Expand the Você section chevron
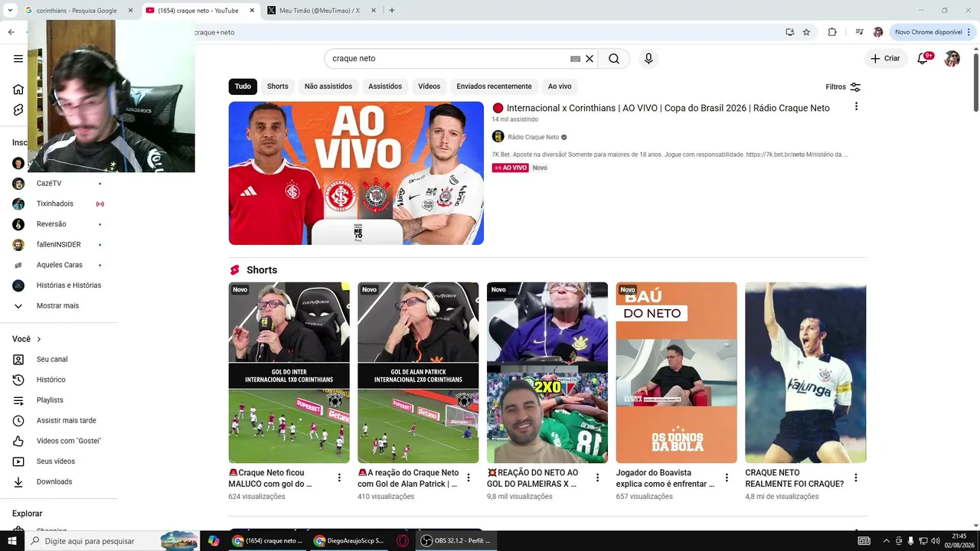 click(x=39, y=339)
